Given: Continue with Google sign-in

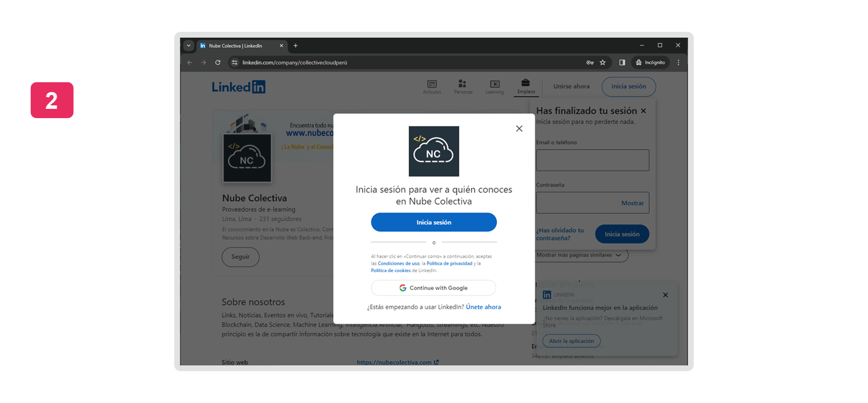Looking at the screenshot, I should click(x=433, y=288).
